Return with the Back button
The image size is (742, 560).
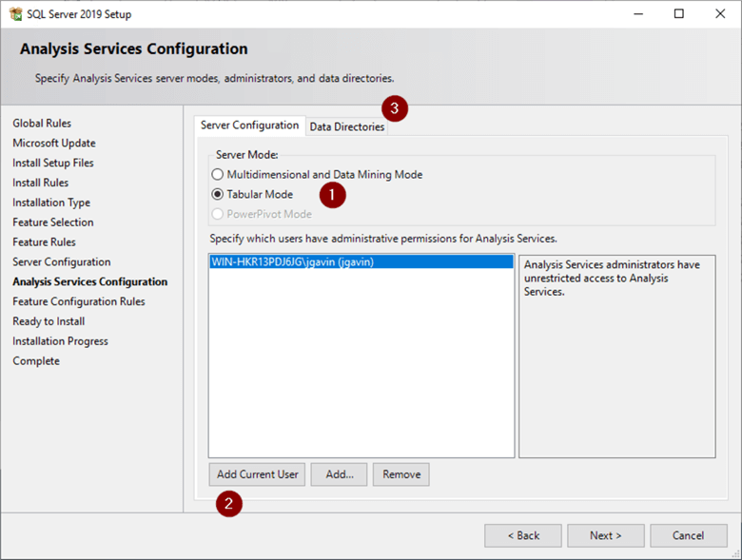point(522,535)
